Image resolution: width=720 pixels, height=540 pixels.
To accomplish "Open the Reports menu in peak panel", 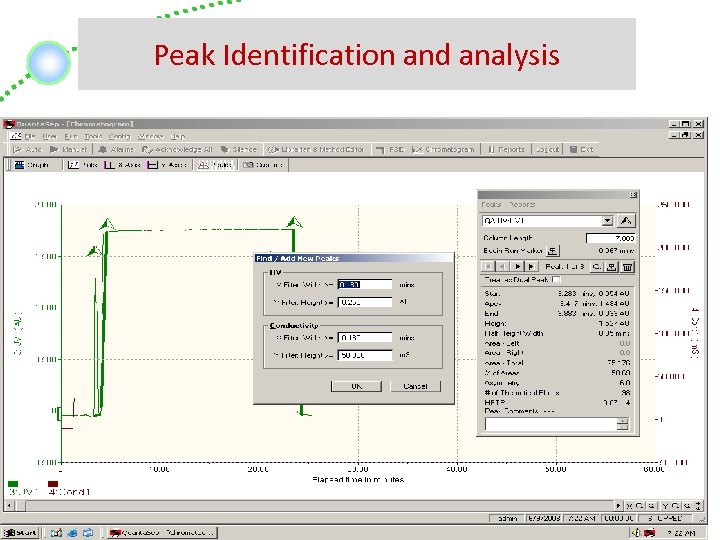I will coord(522,204).
